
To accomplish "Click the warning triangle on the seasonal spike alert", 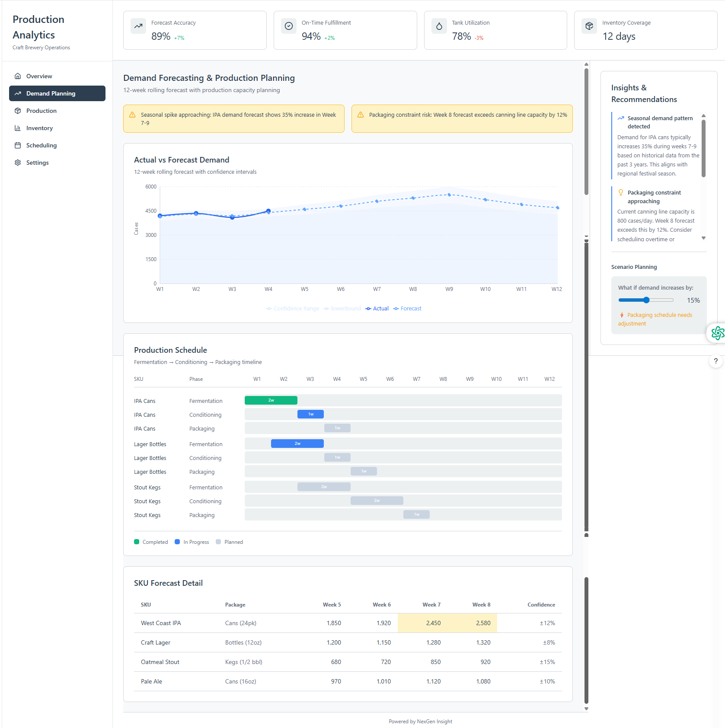I will click(x=132, y=115).
